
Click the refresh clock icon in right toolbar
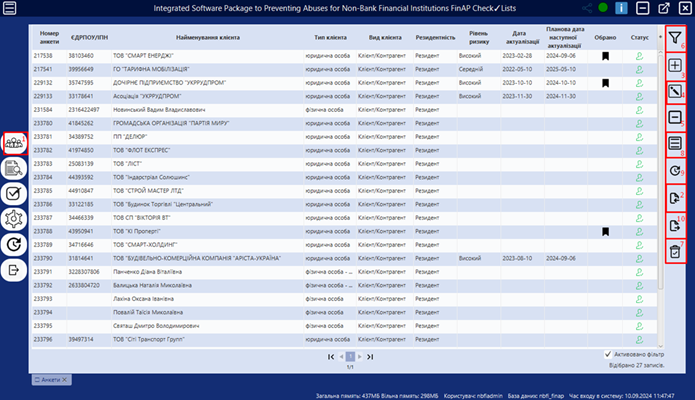pyautogui.click(x=675, y=171)
